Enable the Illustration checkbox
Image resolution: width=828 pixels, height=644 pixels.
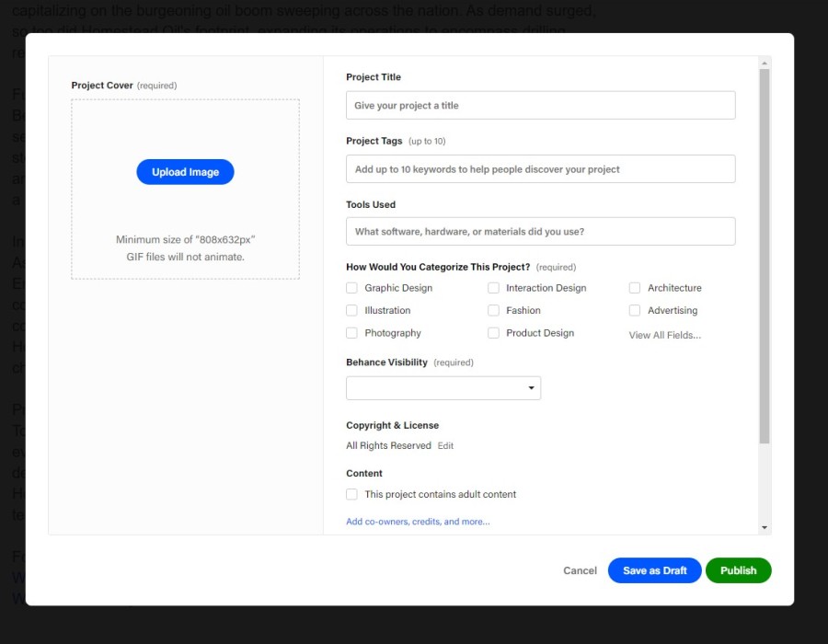pyautogui.click(x=351, y=311)
